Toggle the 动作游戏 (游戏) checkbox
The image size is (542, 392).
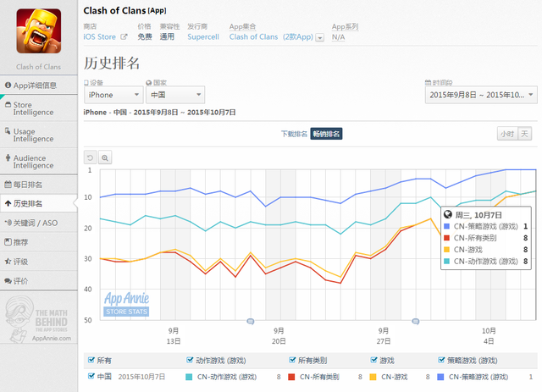(x=190, y=360)
